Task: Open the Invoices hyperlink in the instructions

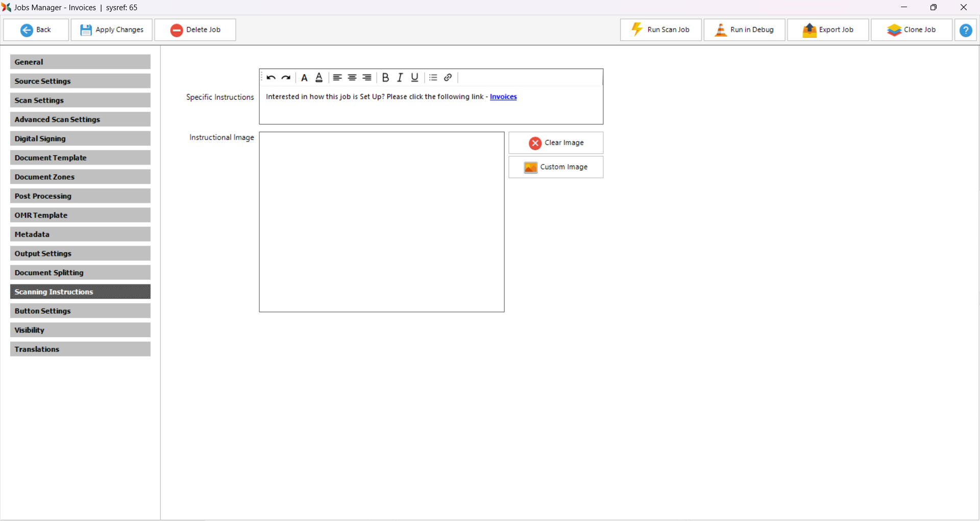Action: pyautogui.click(x=503, y=97)
